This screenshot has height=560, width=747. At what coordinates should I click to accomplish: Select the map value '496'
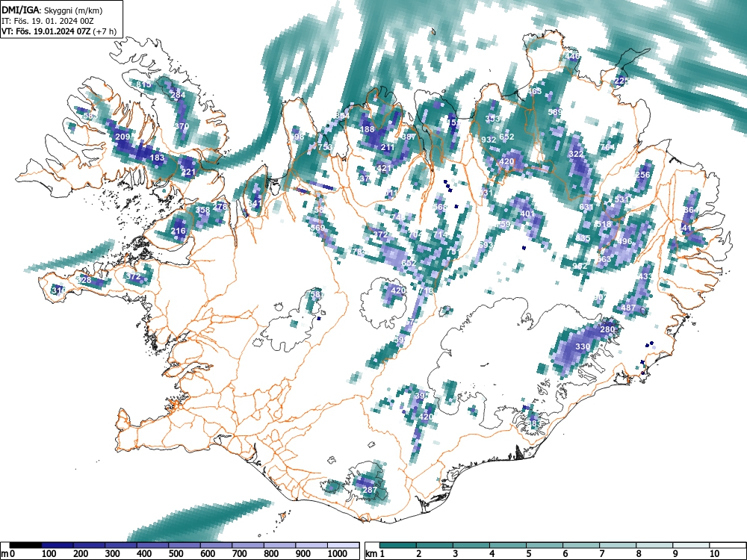pyautogui.click(x=624, y=241)
